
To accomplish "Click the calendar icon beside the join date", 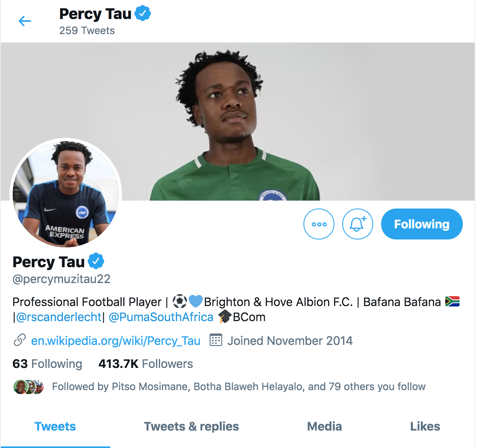I will (216, 340).
